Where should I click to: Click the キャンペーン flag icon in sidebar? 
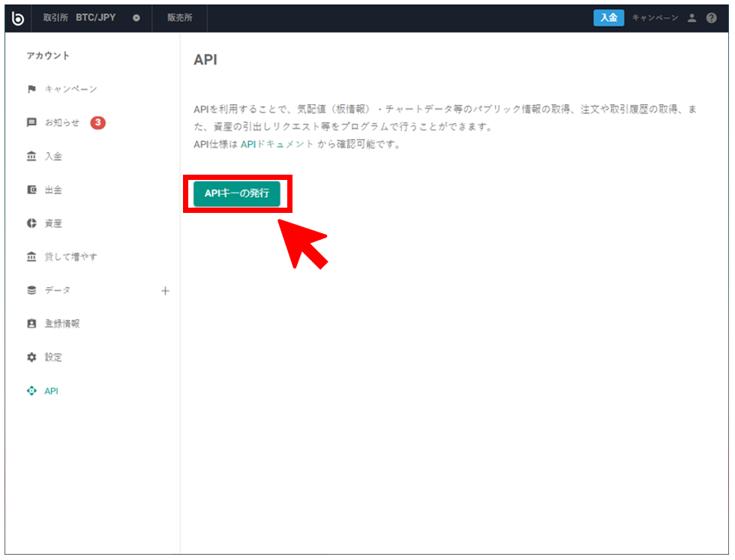(x=31, y=89)
